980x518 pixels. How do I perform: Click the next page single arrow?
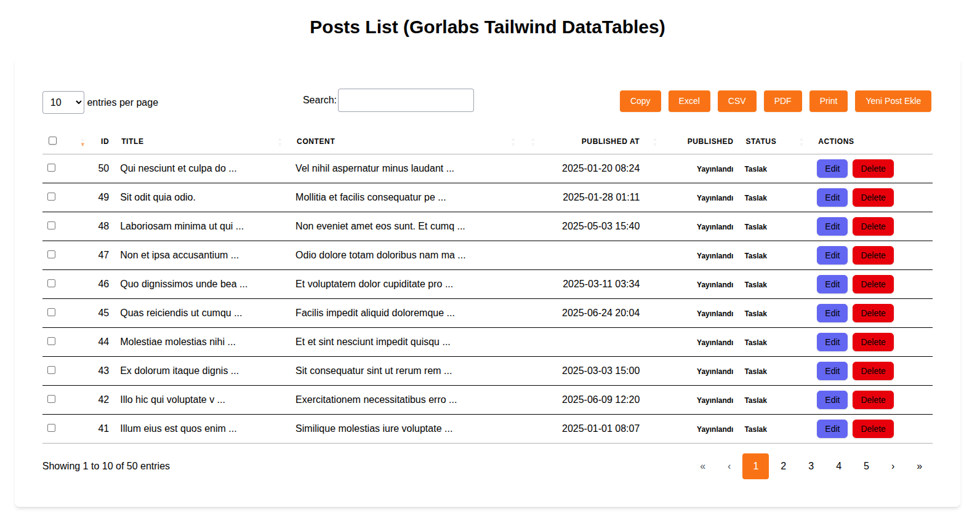click(x=893, y=466)
